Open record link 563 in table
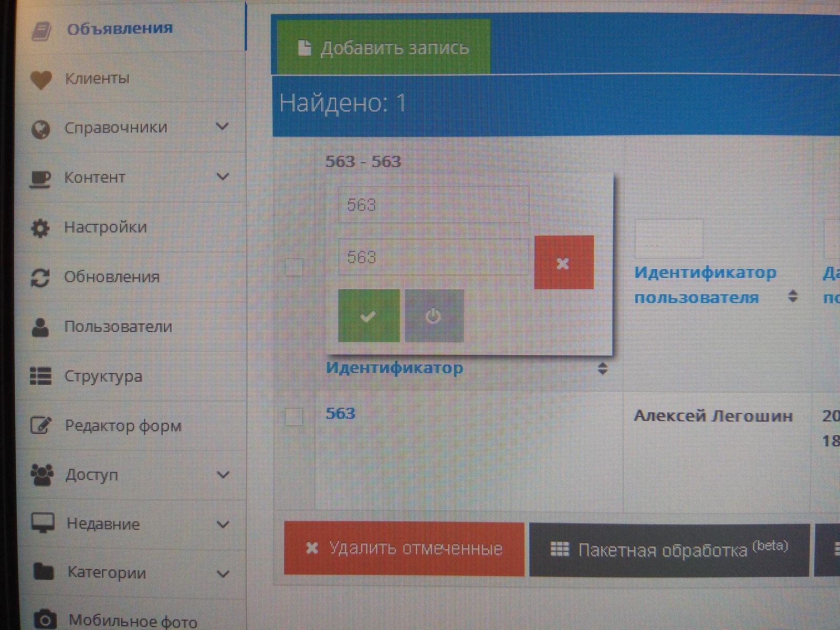The image size is (840, 630). 340,414
